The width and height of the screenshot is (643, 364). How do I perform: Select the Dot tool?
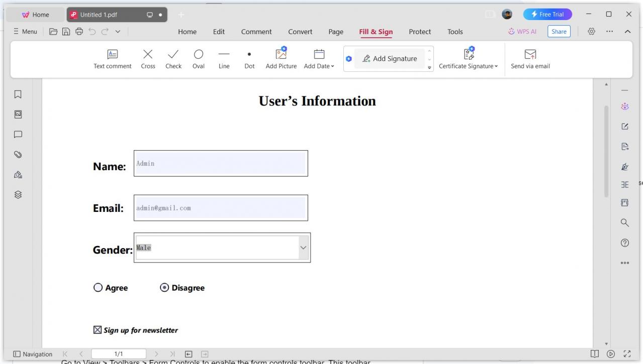point(249,59)
